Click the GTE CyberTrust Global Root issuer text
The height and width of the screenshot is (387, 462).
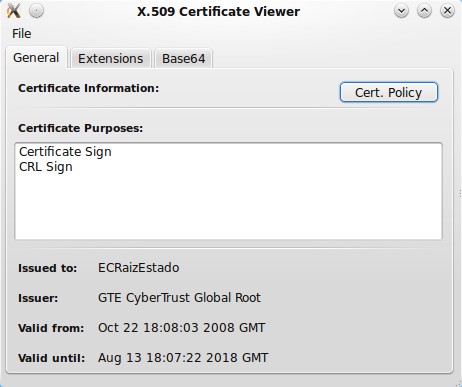[x=179, y=298]
